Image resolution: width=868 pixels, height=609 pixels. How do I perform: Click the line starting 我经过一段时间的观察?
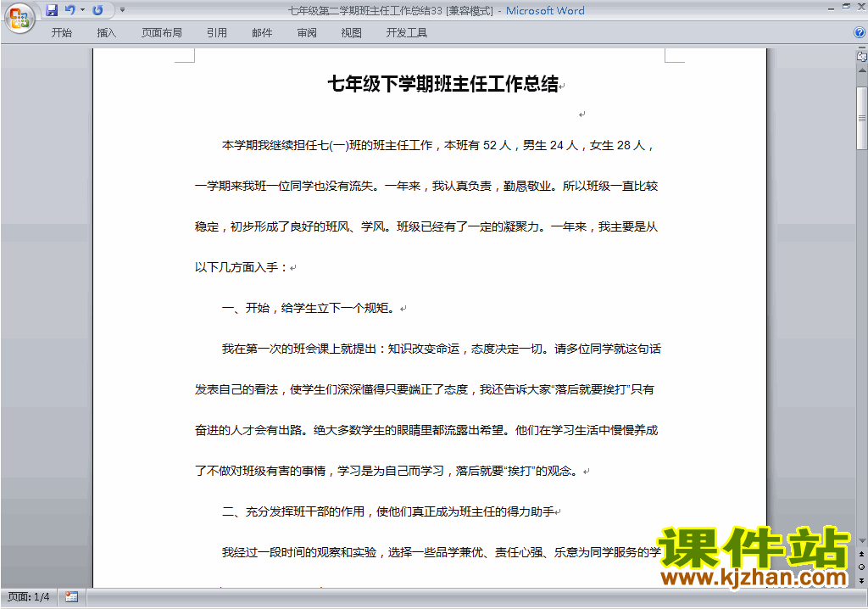441,552
